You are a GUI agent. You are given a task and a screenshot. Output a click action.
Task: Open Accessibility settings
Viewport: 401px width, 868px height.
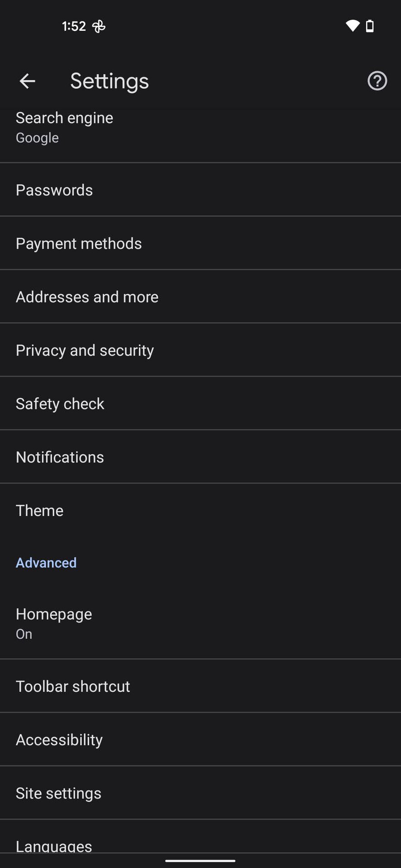click(200, 740)
